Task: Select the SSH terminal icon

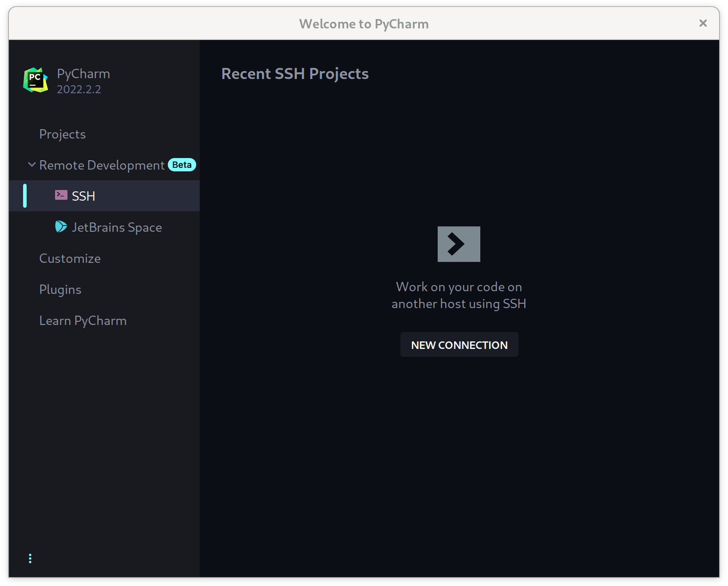Action: pos(60,195)
